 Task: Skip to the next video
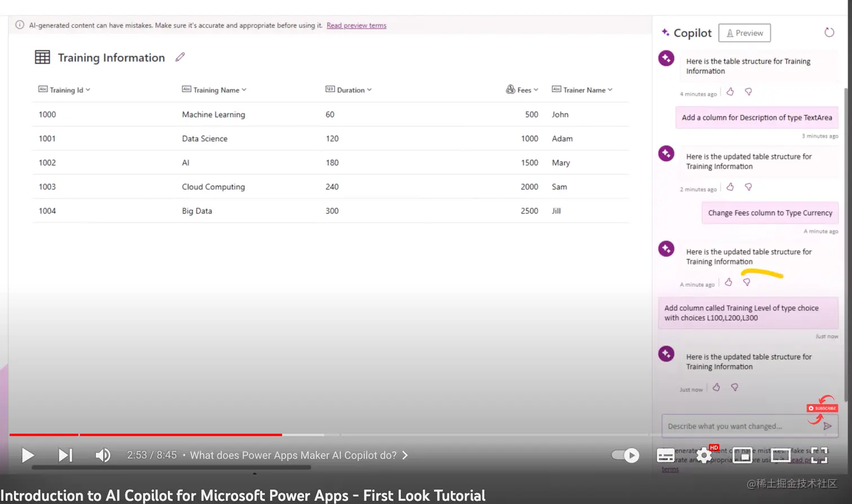tap(65, 455)
